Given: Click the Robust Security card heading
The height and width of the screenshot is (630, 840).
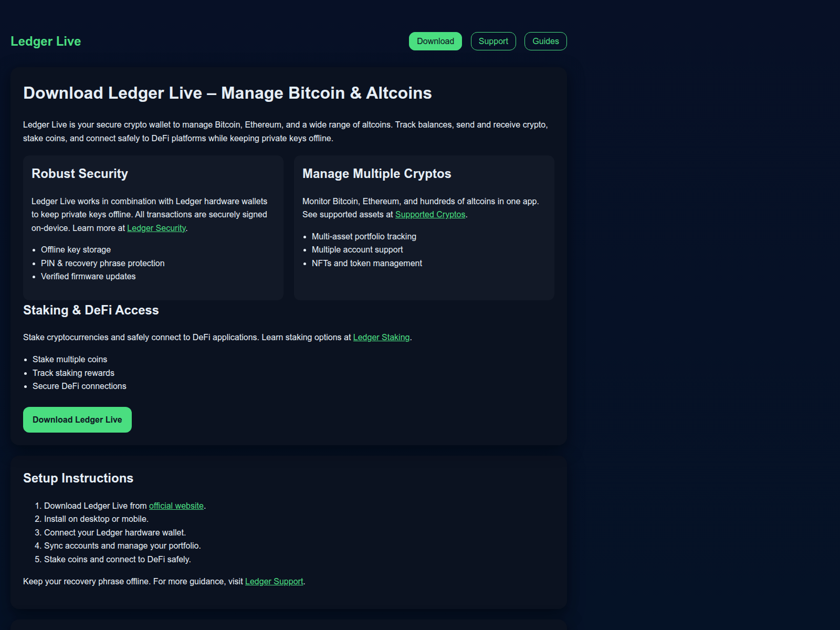Looking at the screenshot, I should pyautogui.click(x=80, y=174).
